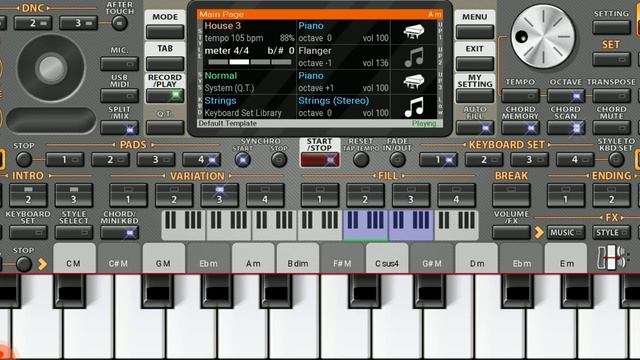Click the SET button
The image size is (640, 360).
click(611, 60)
